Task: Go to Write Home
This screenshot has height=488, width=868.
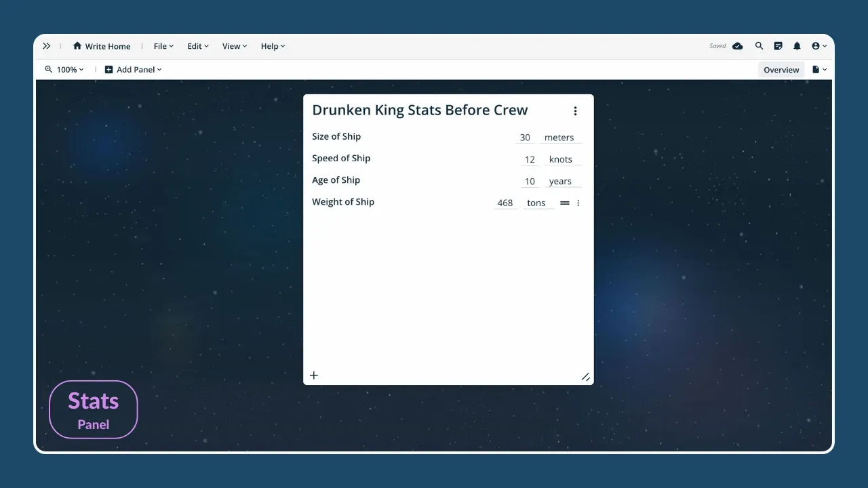Action: click(x=102, y=46)
